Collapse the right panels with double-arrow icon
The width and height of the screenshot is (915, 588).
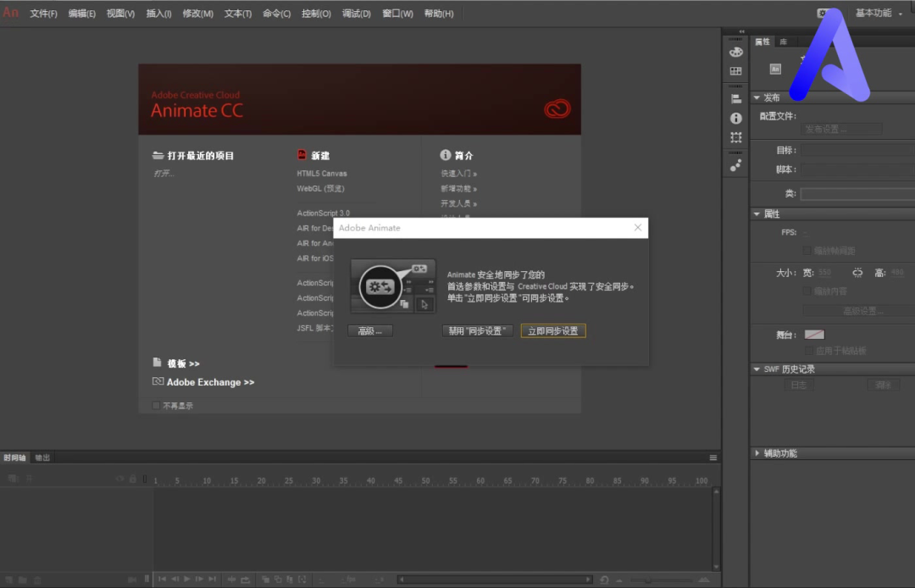(x=741, y=31)
